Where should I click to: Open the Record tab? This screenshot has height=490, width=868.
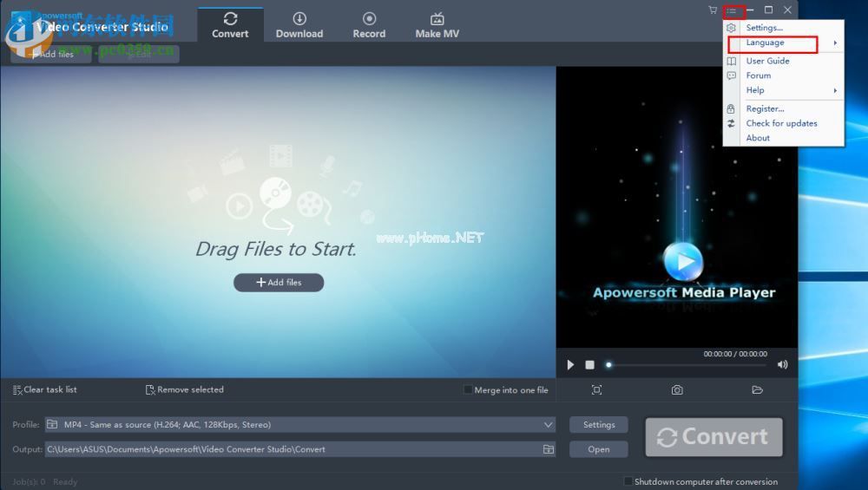pos(369,25)
